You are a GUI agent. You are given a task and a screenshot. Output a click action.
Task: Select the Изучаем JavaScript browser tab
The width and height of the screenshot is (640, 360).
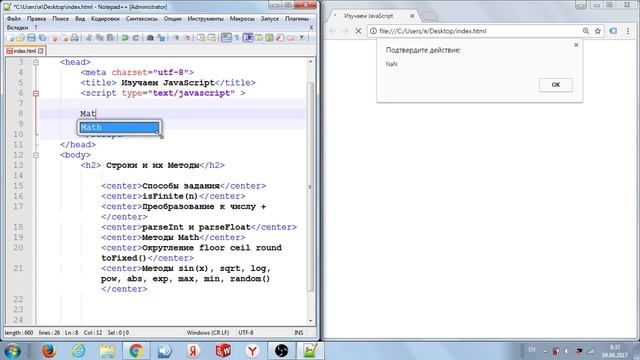(373, 16)
